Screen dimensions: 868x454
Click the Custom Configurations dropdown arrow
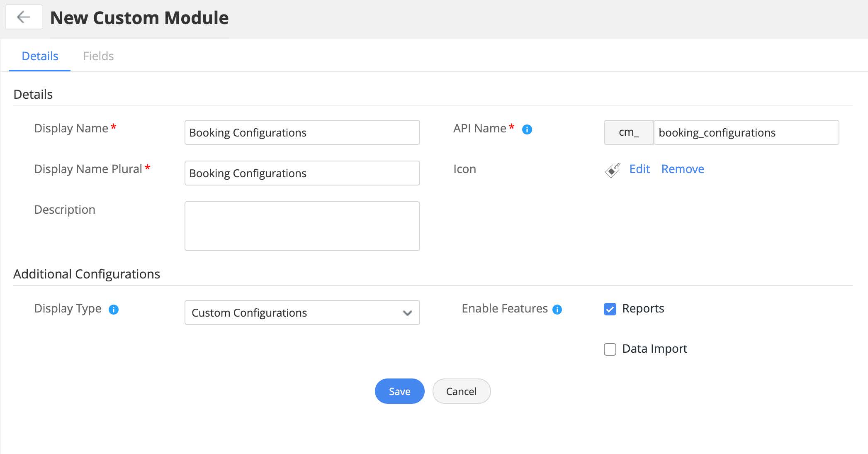407,313
